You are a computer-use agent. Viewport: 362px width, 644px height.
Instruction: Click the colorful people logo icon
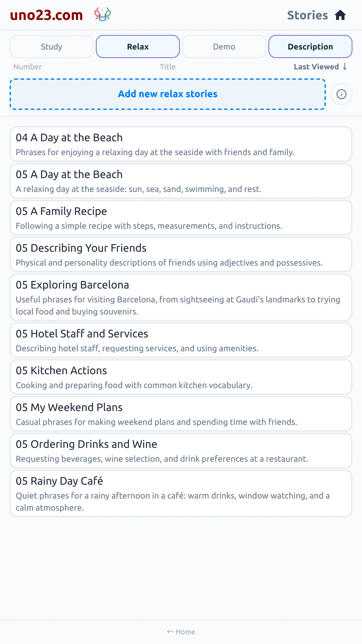(103, 14)
